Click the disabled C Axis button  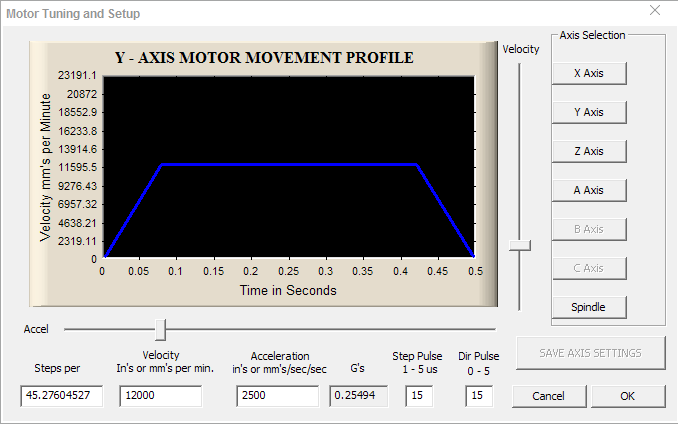tap(589, 268)
